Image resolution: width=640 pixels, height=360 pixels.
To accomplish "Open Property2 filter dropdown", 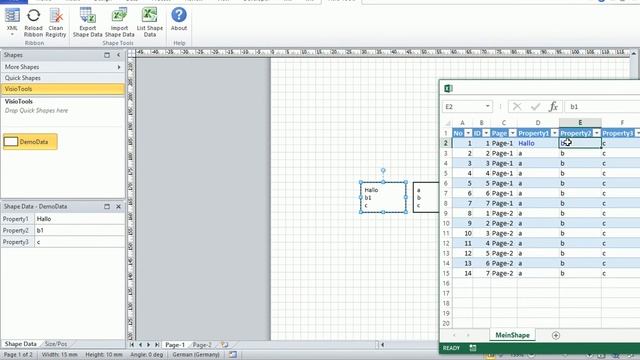I will pos(597,133).
